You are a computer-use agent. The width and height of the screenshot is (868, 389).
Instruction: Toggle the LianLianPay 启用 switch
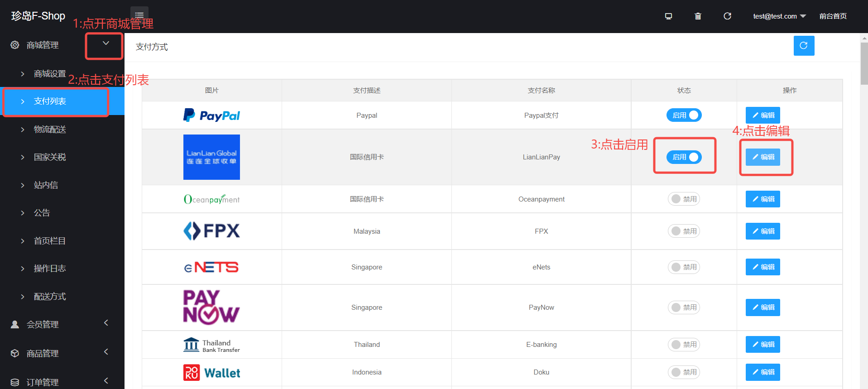point(684,157)
